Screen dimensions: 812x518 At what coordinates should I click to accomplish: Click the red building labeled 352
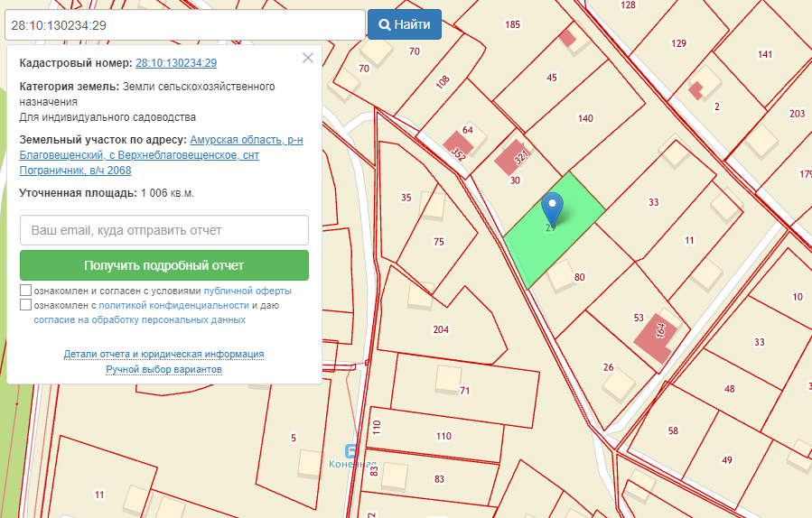pos(456,147)
